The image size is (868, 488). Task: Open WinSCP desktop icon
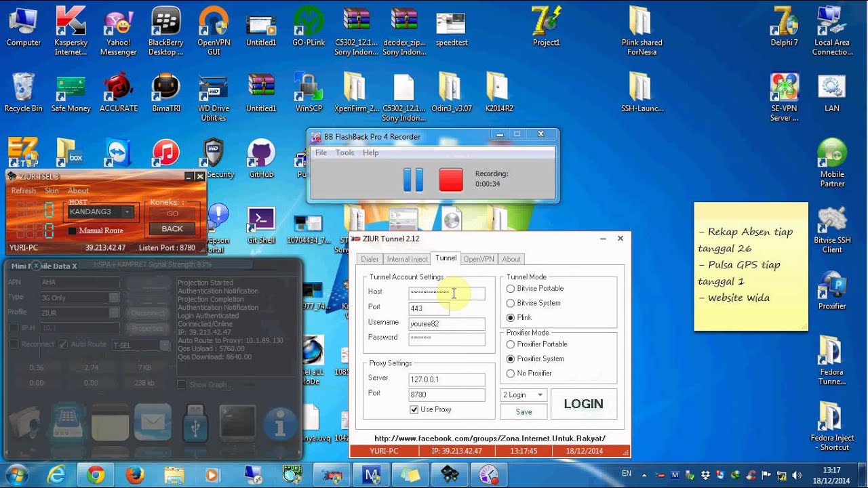309,93
